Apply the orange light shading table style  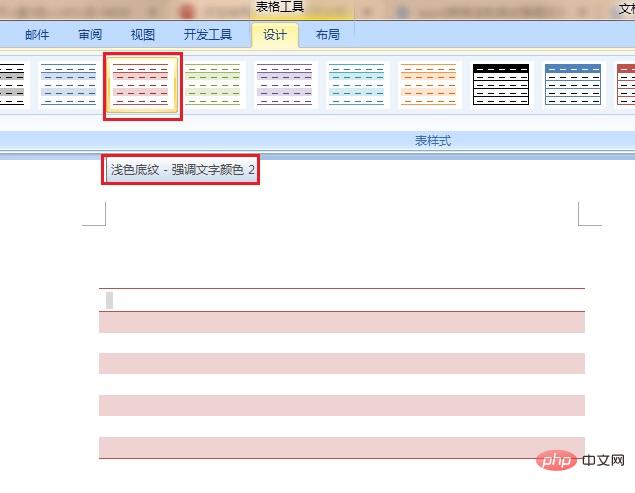[429, 86]
